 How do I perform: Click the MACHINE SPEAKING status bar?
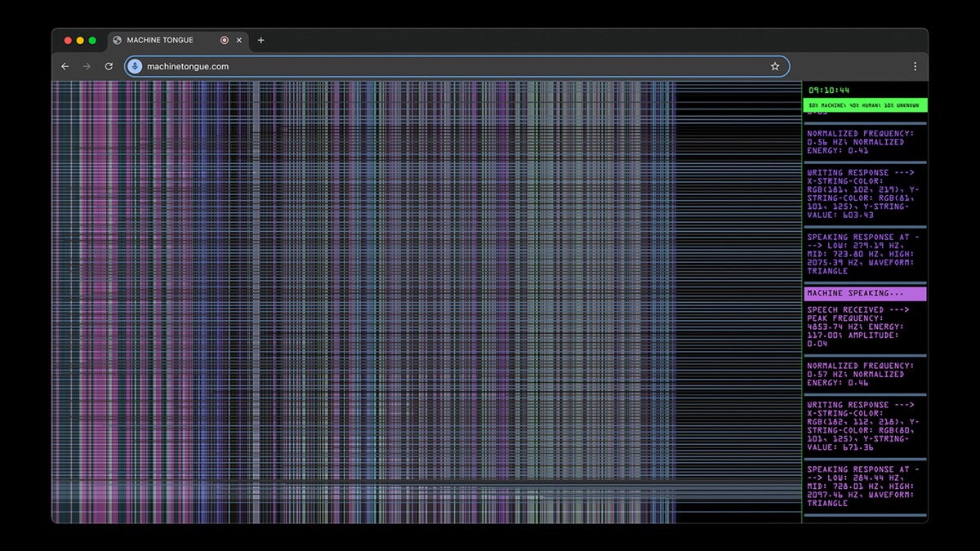pos(865,293)
